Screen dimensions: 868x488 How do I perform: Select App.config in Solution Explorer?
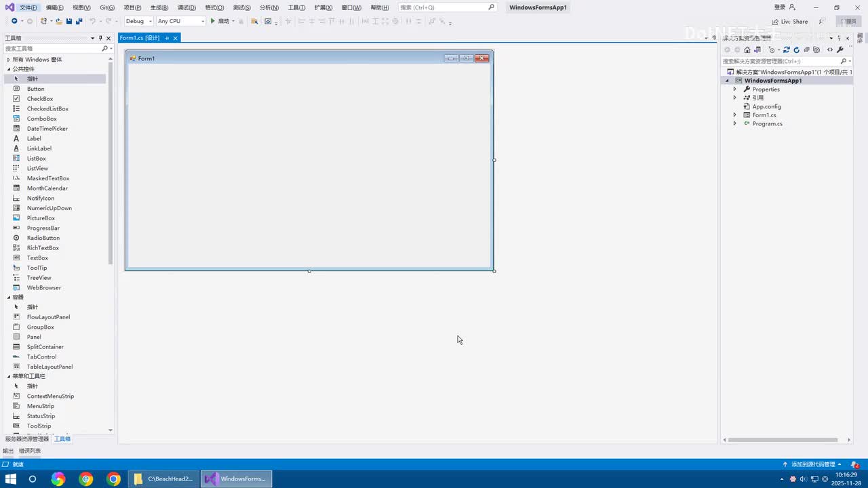coord(766,106)
